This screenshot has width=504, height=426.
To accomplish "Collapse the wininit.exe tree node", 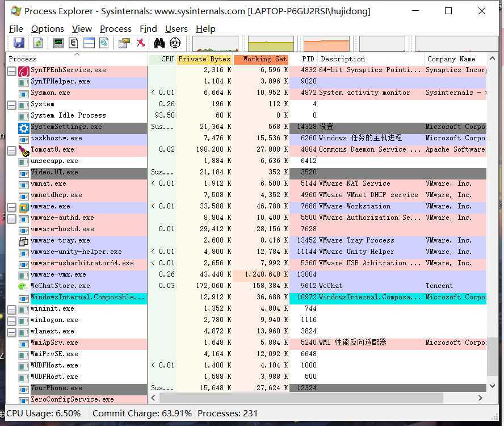I will [11, 310].
